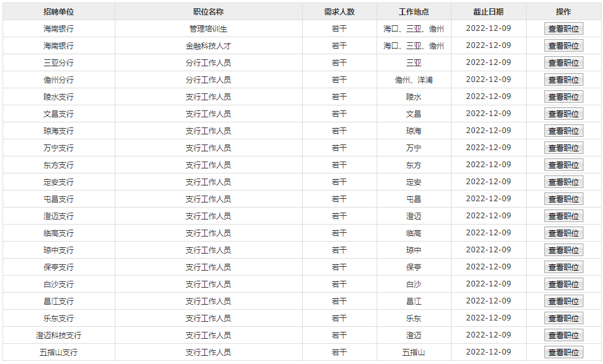This screenshot has width=603, height=364.
Task: Click 查看职位 for 金融科技人才 row
Action: pyautogui.click(x=563, y=45)
